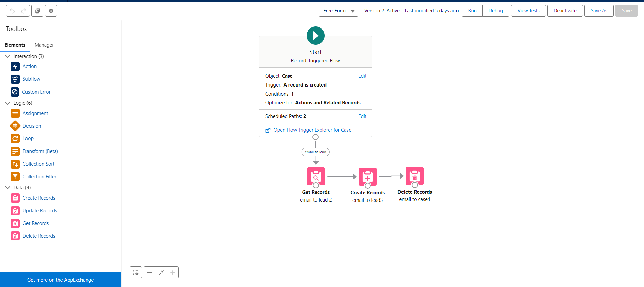
Task: Click zoom out minus button
Action: click(x=150, y=272)
